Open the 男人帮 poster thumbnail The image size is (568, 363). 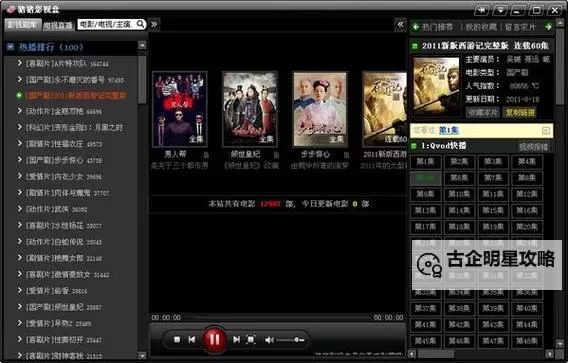point(180,109)
